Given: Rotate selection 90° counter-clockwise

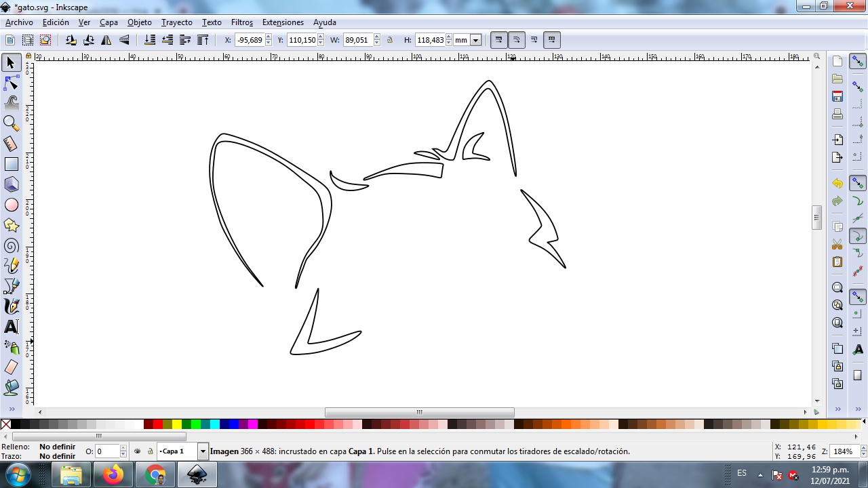Looking at the screenshot, I should [x=71, y=40].
